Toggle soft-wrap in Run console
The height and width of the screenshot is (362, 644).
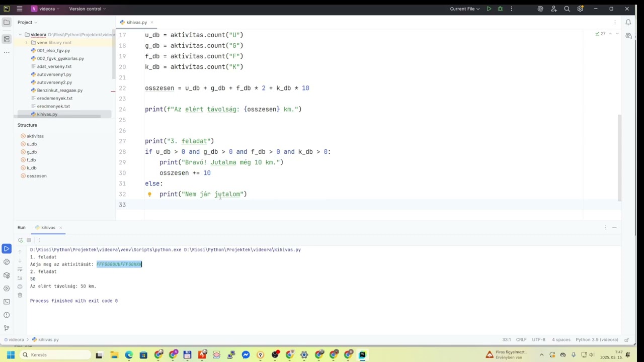tap(20, 269)
